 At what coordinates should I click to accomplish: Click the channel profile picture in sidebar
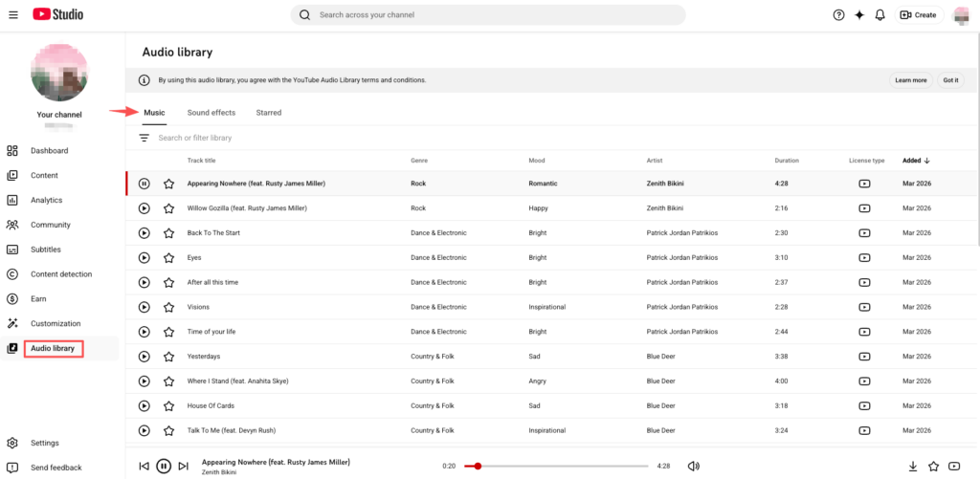59,73
